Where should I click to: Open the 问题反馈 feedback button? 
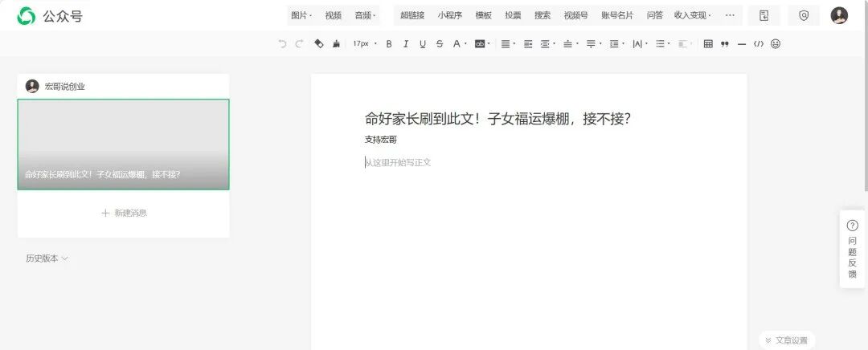point(852,249)
